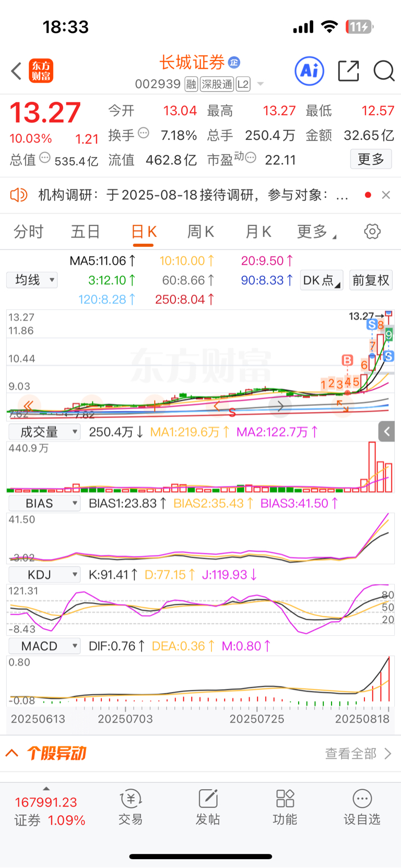Screen dimensions: 401x868
Task: Select the 日K tab
Action: (x=144, y=232)
